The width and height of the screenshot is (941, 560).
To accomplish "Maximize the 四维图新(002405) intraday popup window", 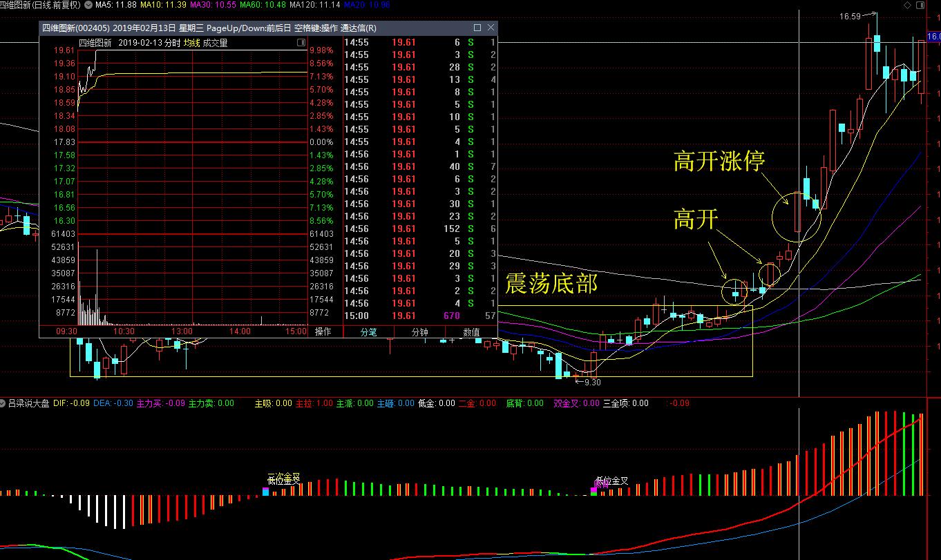I will [x=477, y=28].
